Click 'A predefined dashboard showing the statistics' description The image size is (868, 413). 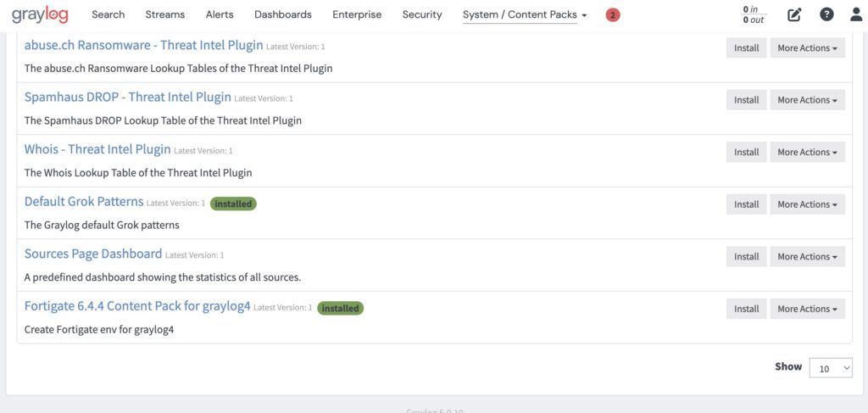pyautogui.click(x=163, y=277)
